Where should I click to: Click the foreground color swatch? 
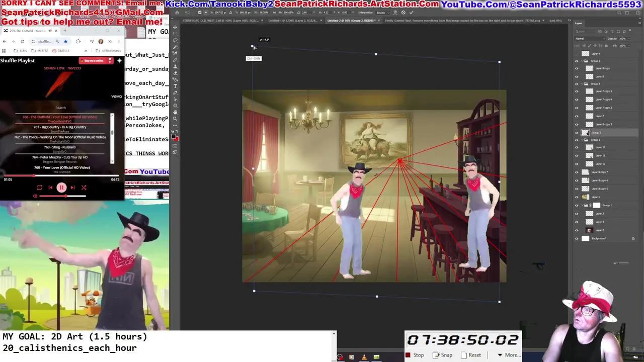(x=174, y=137)
